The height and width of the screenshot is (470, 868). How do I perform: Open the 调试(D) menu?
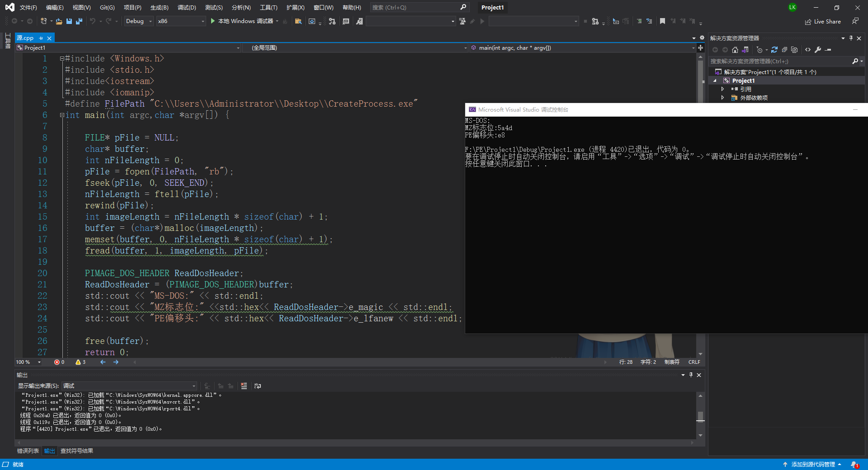point(187,7)
